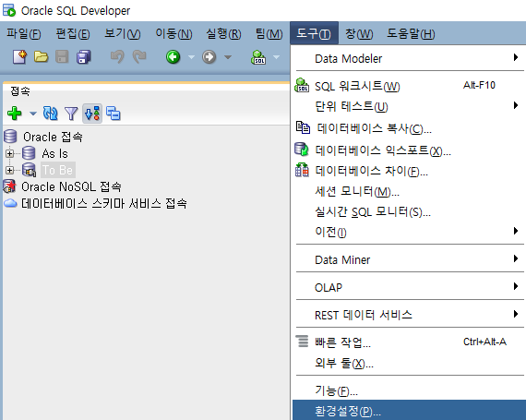Viewport: 526px width, 420px height.
Task: Click the green plus New Connection icon
Action: point(15,114)
